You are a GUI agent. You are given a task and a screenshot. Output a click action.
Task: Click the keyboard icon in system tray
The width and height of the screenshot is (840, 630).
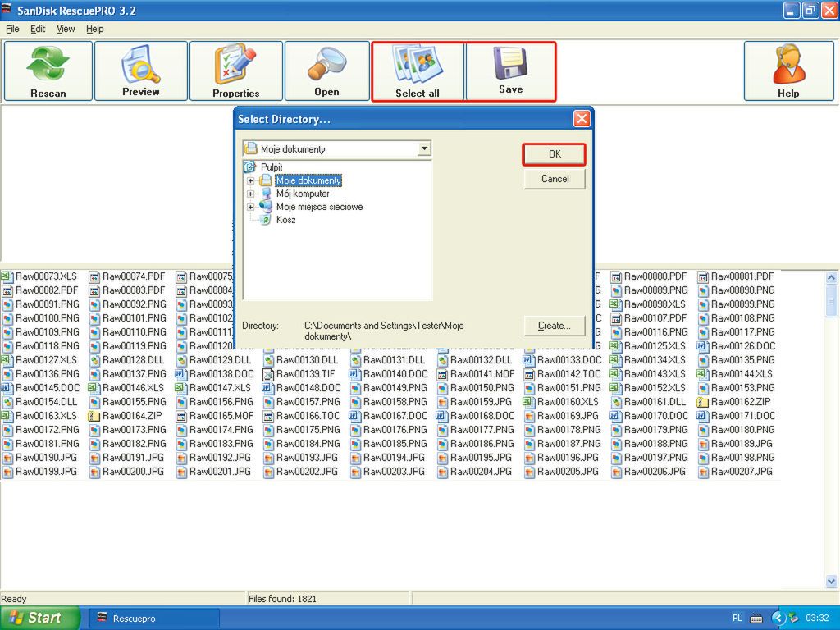(756, 619)
